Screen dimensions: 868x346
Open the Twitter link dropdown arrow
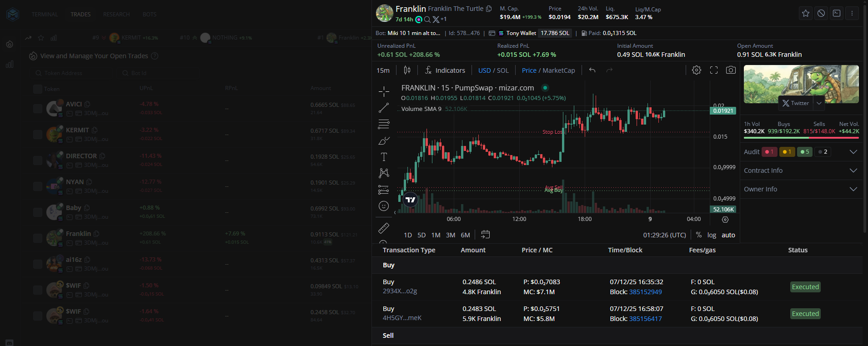[x=819, y=103]
